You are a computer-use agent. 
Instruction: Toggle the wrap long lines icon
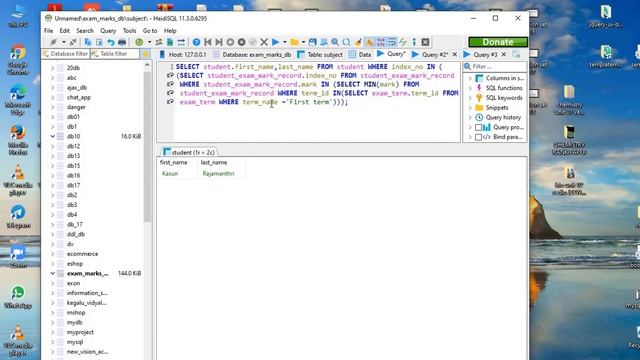tap(392, 42)
